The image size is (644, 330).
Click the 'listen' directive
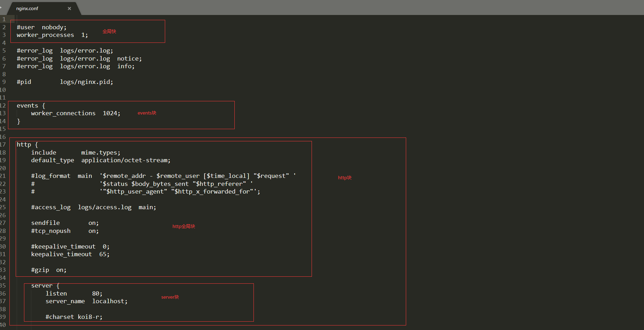pos(56,293)
